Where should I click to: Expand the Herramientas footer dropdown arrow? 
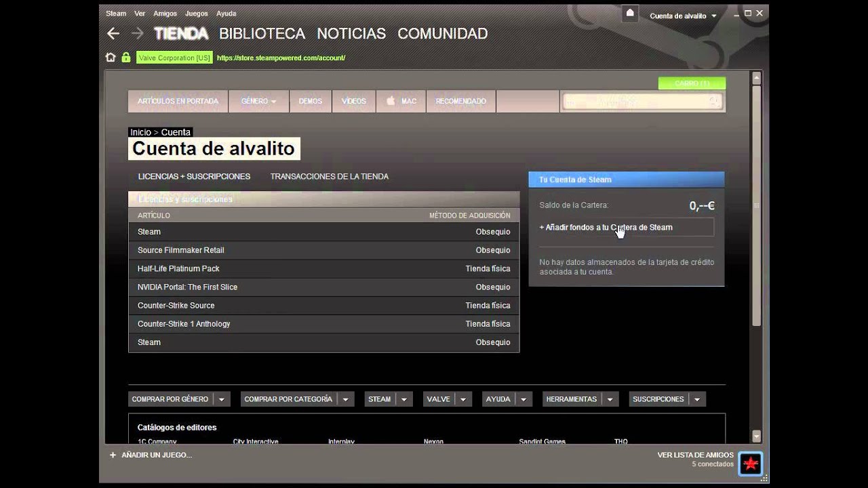[x=610, y=399]
